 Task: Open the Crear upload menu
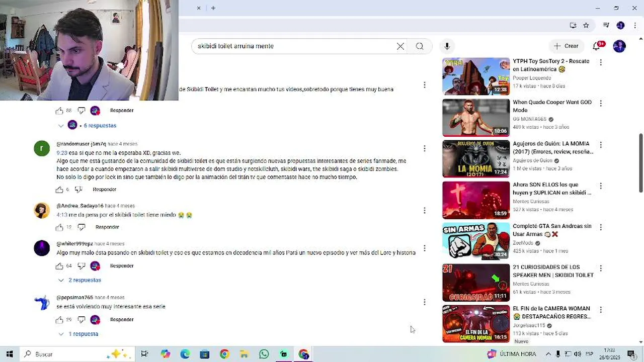567,46
